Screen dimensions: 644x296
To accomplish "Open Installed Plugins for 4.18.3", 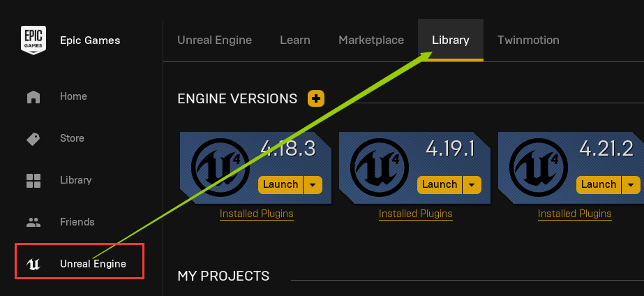I will tap(257, 214).
